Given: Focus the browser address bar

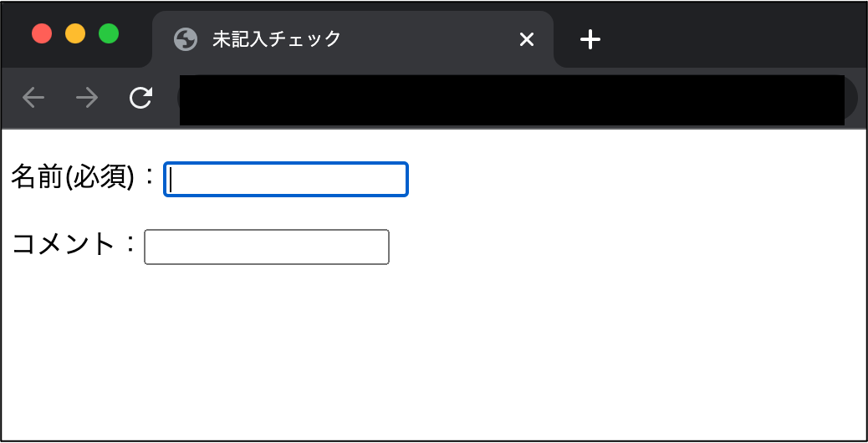Looking at the screenshot, I should [512, 99].
